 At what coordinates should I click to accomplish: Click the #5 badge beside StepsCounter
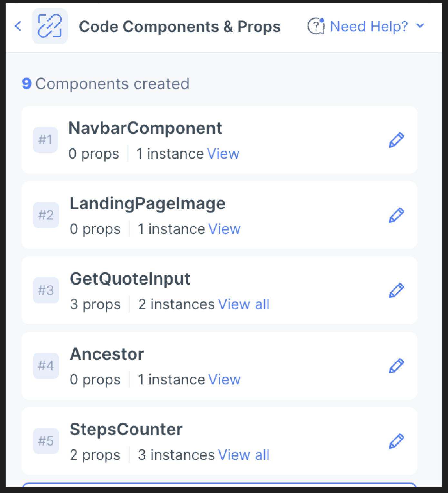pyautogui.click(x=46, y=441)
